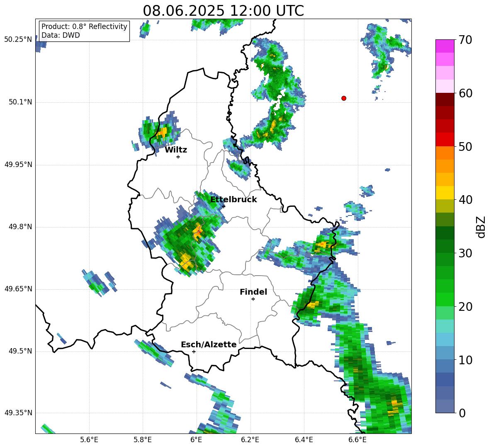The height and width of the screenshot is (448, 491).
Task: Click the 49.95°N latitude label
Action: click(x=18, y=165)
